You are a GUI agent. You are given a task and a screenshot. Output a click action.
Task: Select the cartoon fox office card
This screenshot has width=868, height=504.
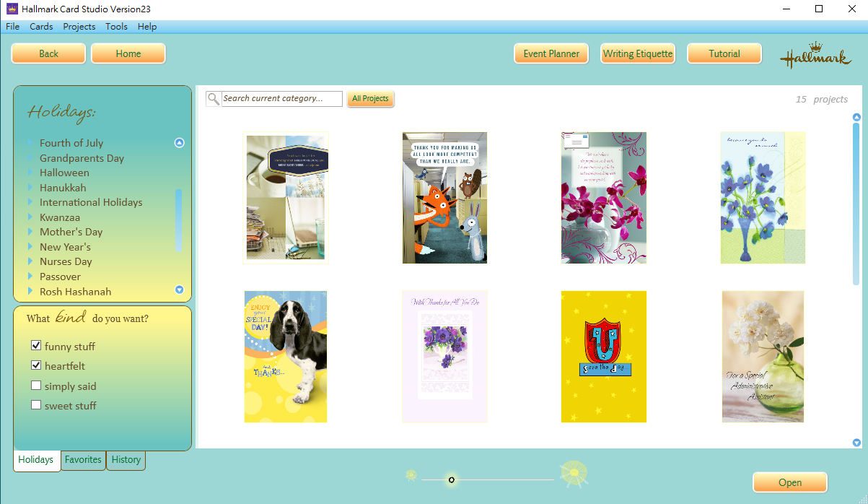tap(444, 198)
